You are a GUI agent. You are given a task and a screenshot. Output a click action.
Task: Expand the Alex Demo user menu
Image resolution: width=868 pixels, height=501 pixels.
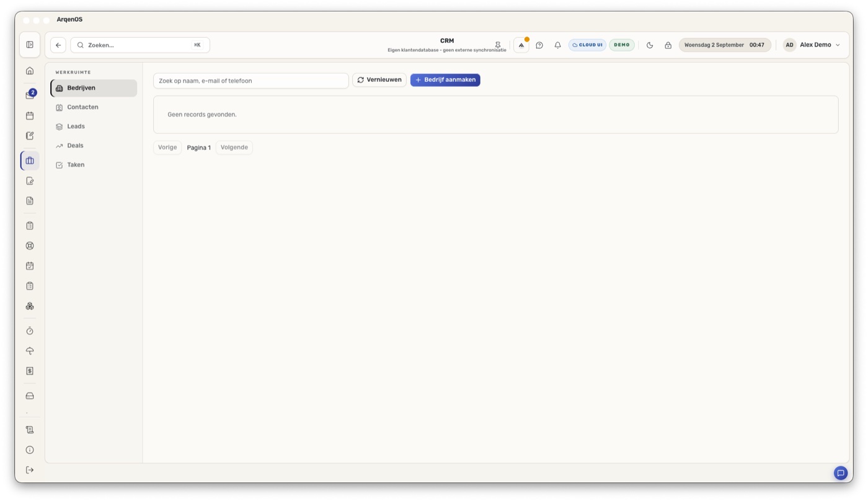(x=812, y=45)
